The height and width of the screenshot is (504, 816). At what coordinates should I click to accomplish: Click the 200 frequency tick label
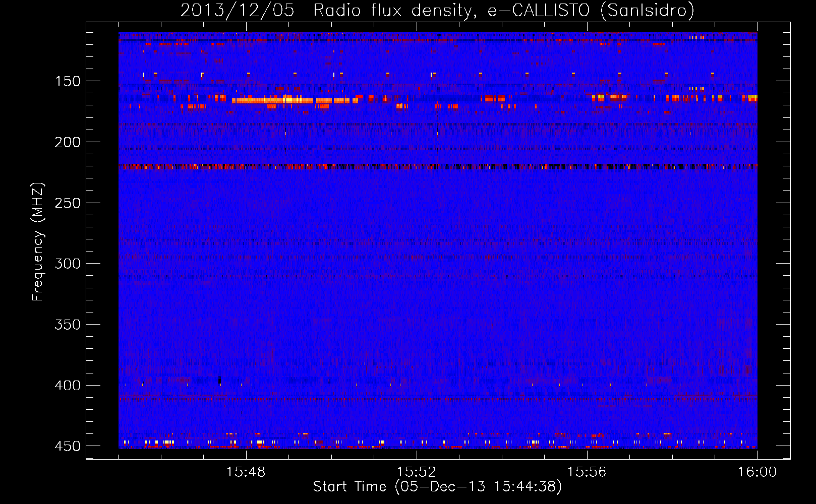click(x=68, y=142)
